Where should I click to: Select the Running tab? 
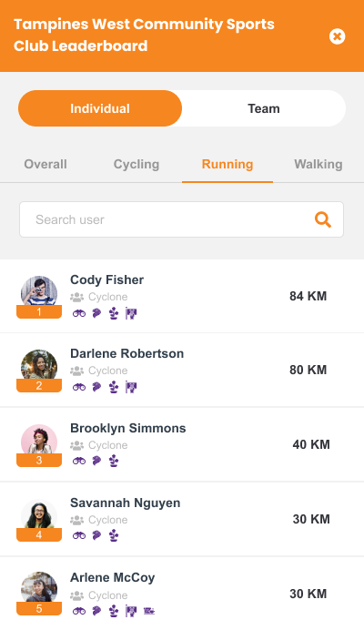(227, 164)
